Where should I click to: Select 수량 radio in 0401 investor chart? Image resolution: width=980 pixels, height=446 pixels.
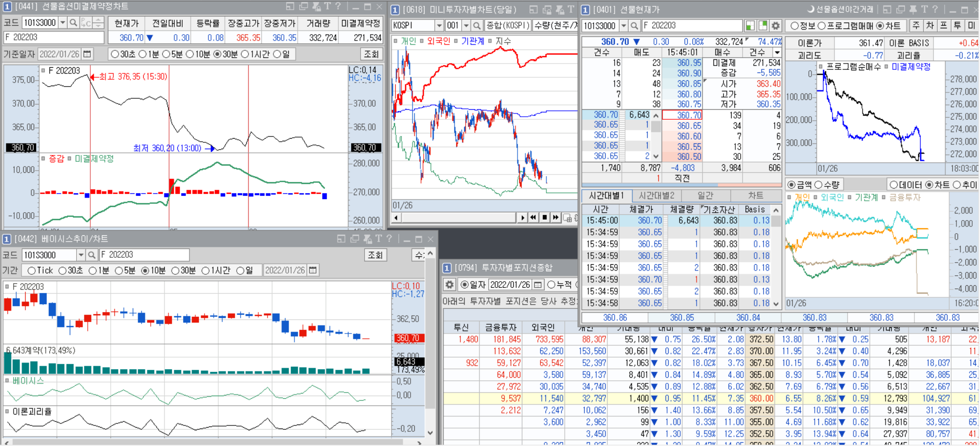[x=827, y=184]
